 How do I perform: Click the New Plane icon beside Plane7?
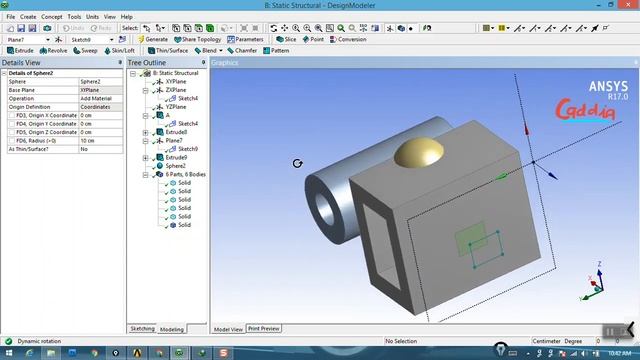(x=58, y=40)
